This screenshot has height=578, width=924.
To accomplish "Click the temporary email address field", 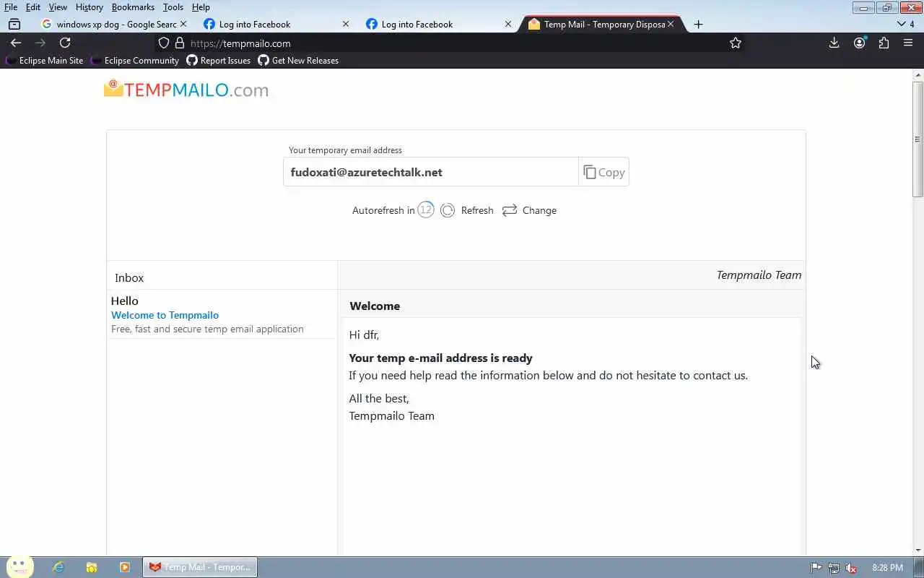I will pos(431,172).
